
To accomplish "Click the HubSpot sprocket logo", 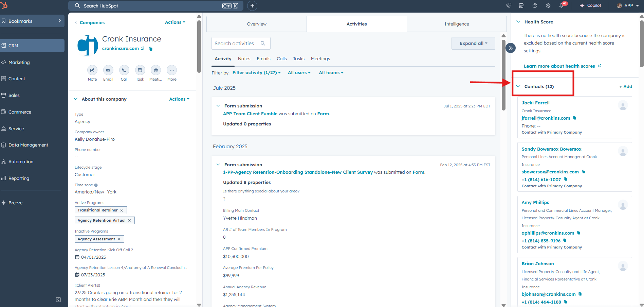I will click(4, 5).
